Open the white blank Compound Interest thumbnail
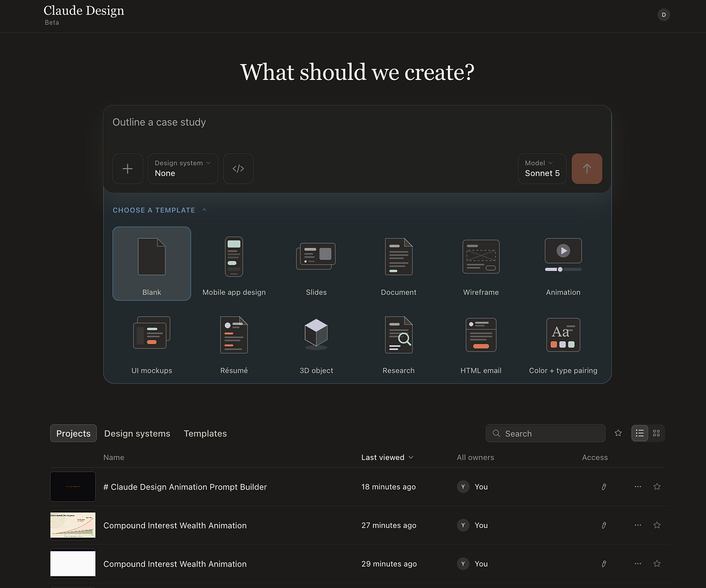The height and width of the screenshot is (588, 706). pos(73,564)
